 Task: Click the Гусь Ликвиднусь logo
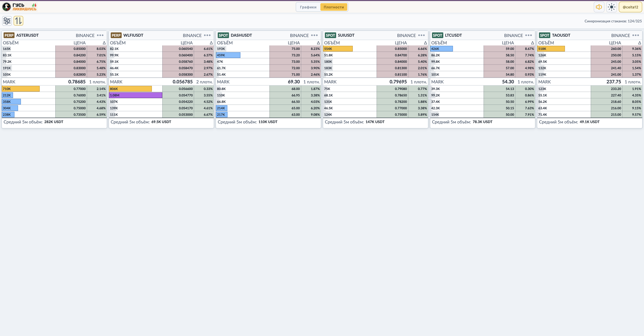(19, 7)
